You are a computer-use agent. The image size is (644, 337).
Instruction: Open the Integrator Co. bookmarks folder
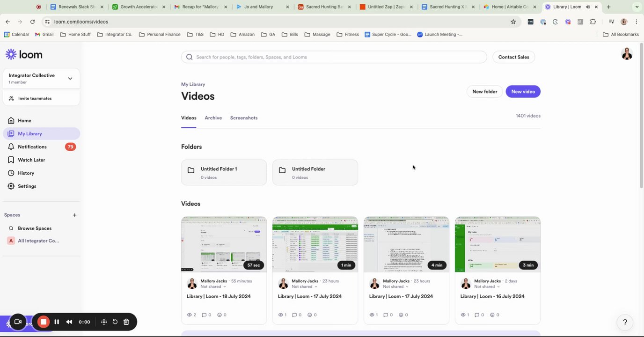[115, 34]
